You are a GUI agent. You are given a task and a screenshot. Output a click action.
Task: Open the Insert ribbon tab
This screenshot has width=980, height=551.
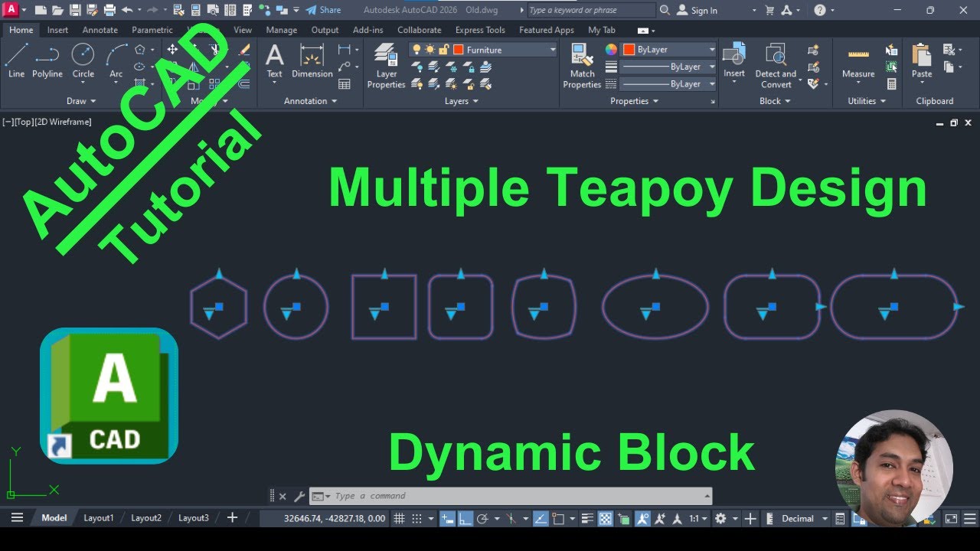tap(57, 30)
